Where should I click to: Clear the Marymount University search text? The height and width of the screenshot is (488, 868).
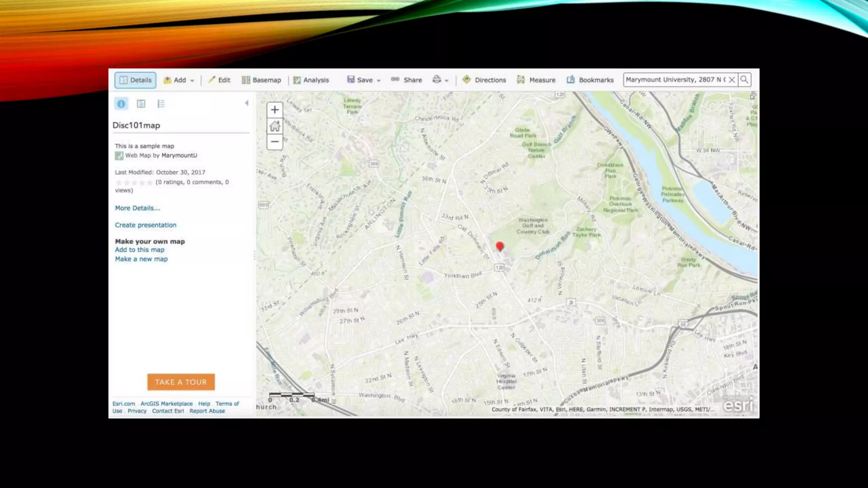tap(732, 80)
